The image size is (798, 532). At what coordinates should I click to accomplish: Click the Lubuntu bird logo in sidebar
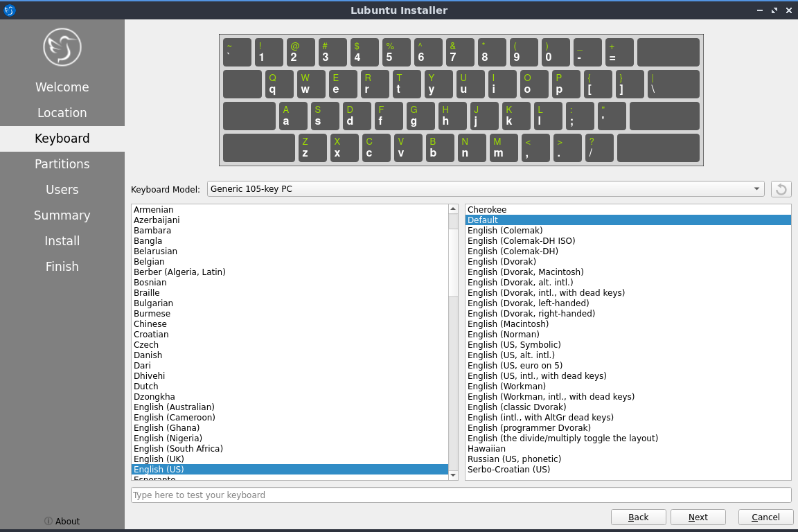(x=62, y=47)
